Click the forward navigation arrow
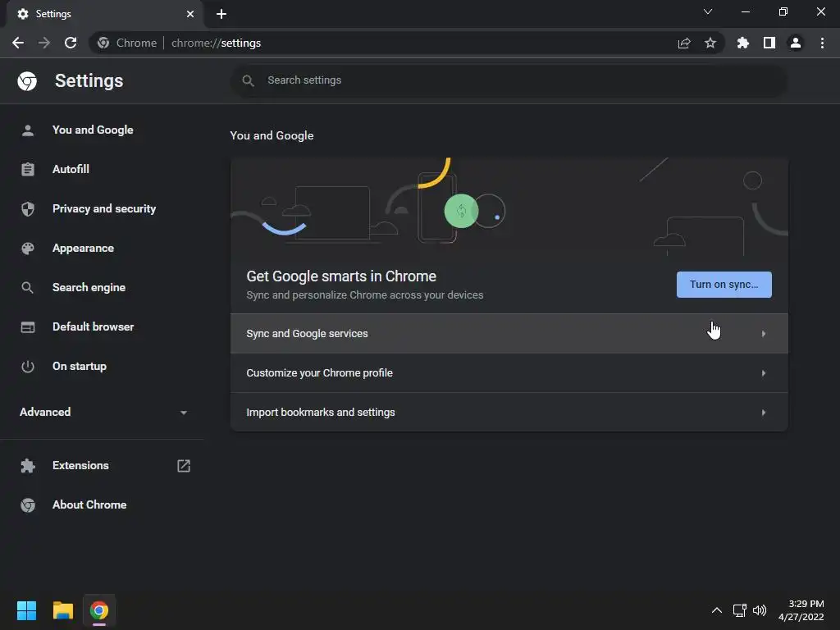 point(44,43)
